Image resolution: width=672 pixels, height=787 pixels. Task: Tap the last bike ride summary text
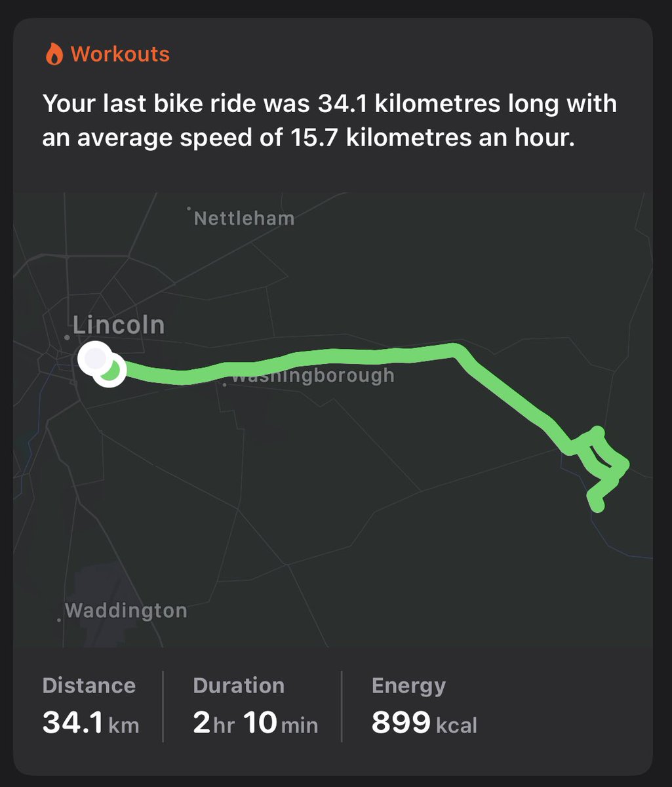coord(330,121)
